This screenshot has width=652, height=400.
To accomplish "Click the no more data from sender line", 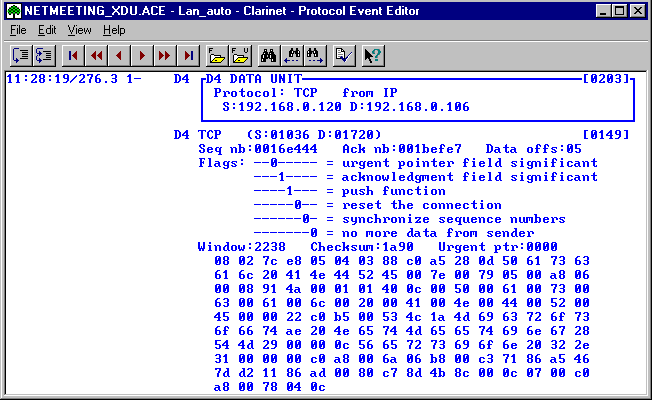I will coord(394,233).
